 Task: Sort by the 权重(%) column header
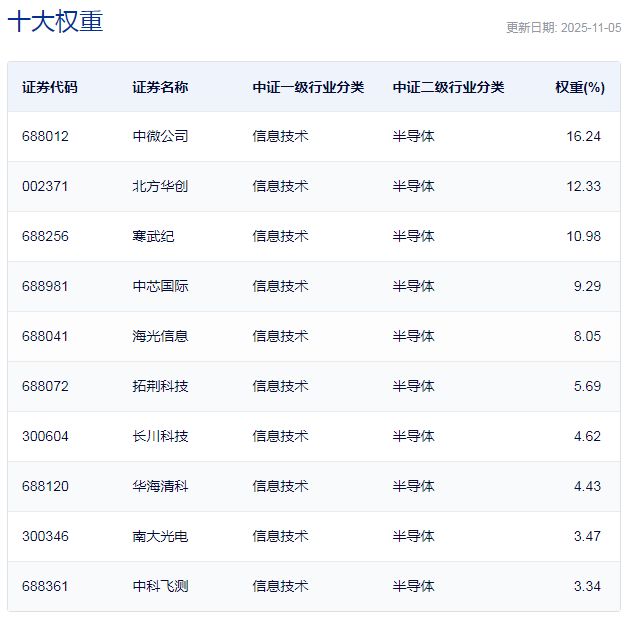point(580,87)
